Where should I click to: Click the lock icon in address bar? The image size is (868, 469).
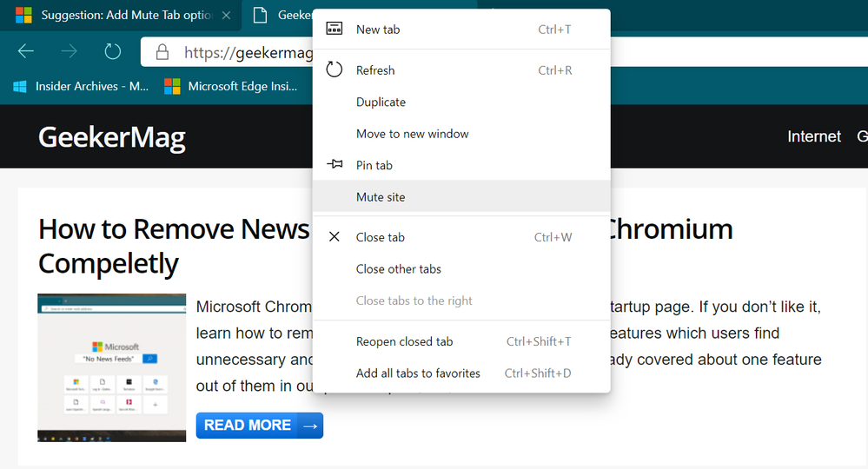(162, 52)
